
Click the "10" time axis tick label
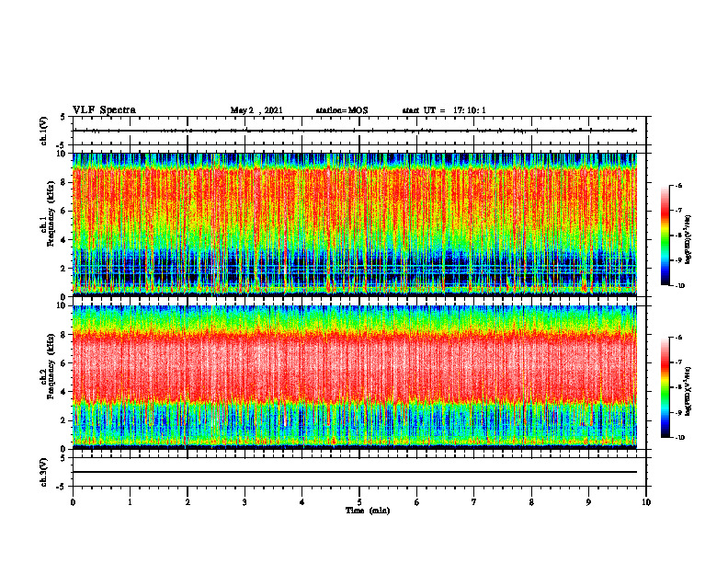pyautogui.click(x=646, y=502)
